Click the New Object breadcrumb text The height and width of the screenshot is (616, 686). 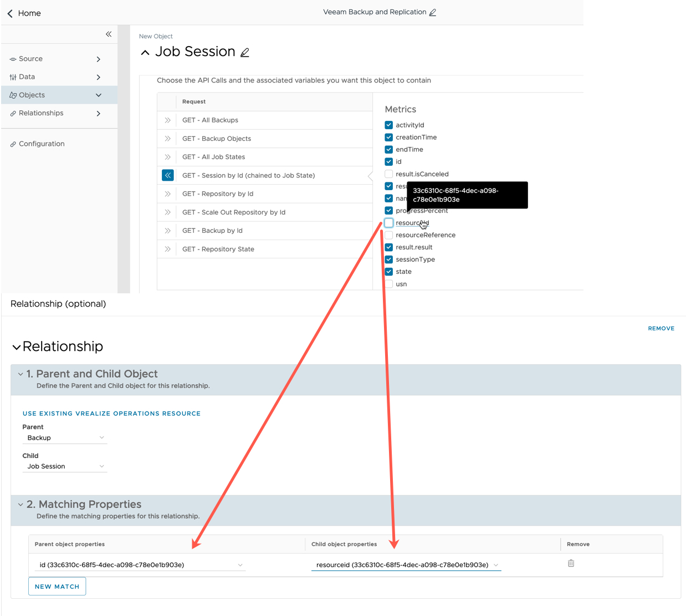[156, 37]
